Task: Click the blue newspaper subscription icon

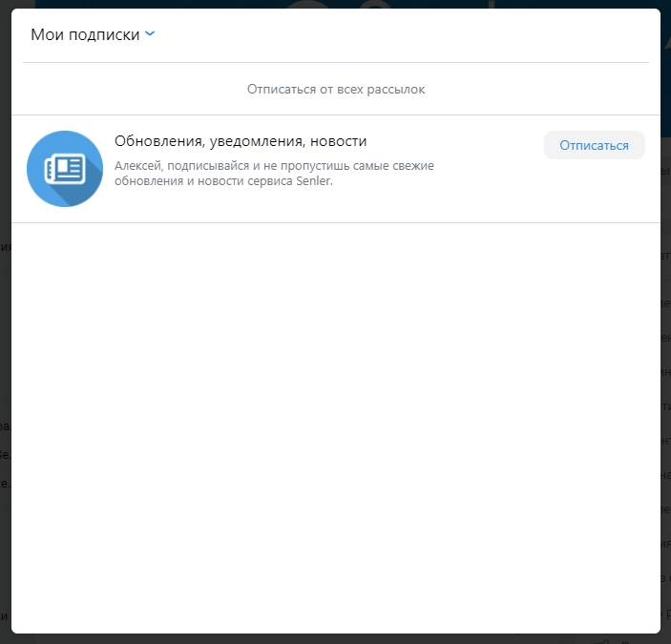Action: (x=65, y=169)
